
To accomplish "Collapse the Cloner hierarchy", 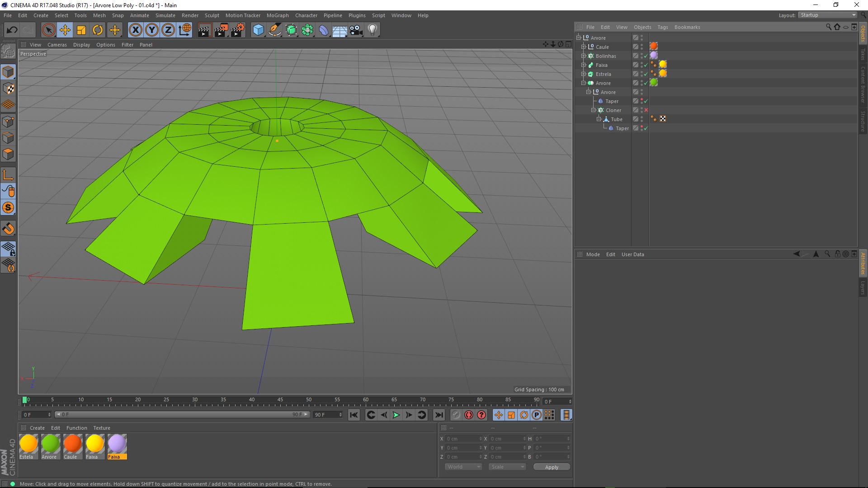I will (594, 110).
